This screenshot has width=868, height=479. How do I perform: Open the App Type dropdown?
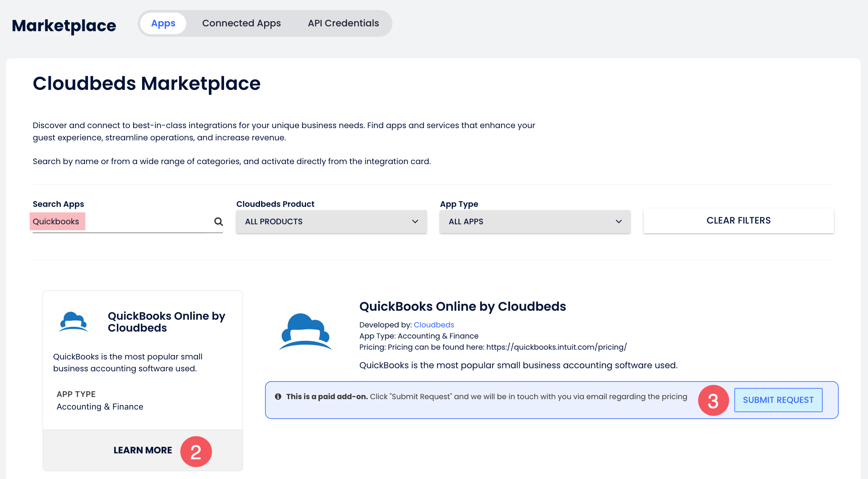(x=535, y=222)
